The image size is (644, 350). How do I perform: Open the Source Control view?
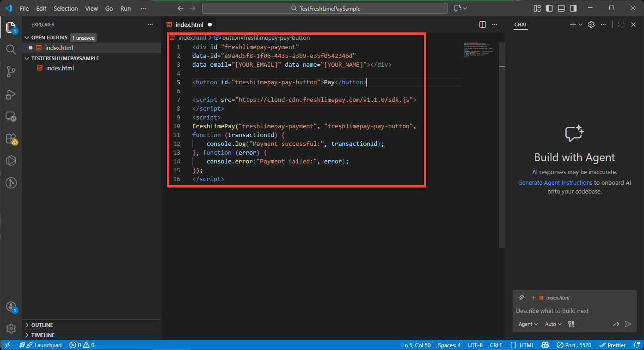pos(11,71)
